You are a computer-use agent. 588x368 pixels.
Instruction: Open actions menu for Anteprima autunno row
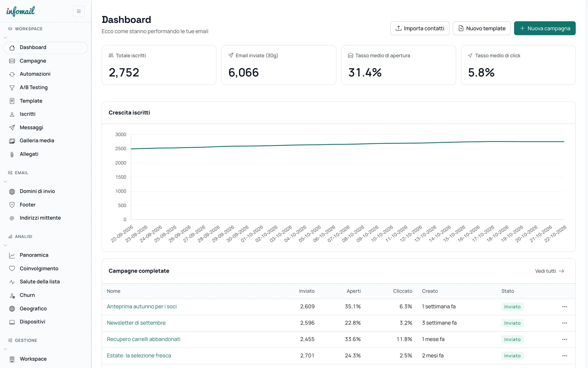point(565,307)
